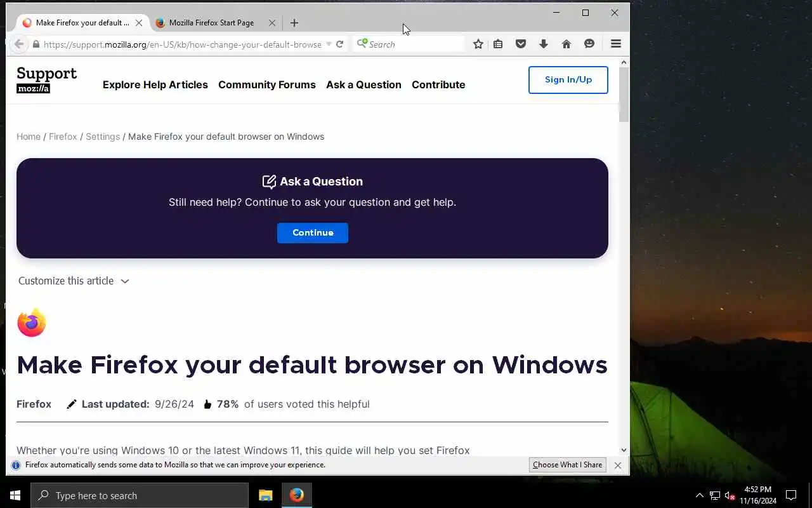Click the Pocket save icon
Screen dimensions: 812x508
click(521, 44)
